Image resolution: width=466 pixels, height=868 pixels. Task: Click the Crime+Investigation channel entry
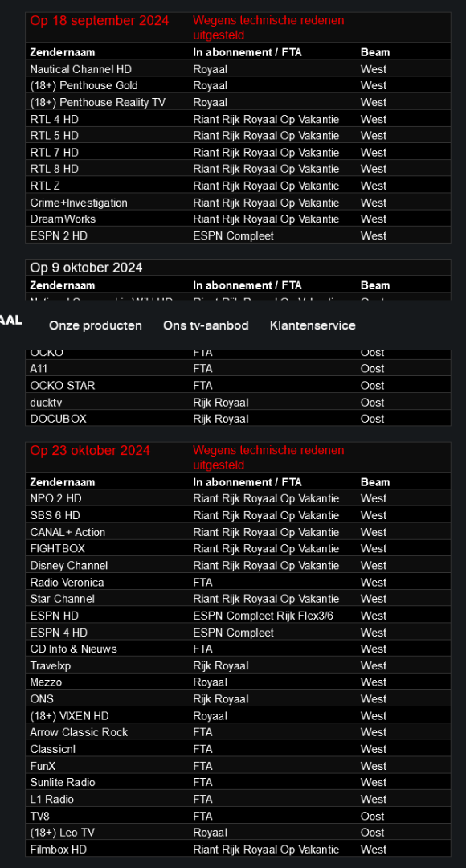(79, 203)
